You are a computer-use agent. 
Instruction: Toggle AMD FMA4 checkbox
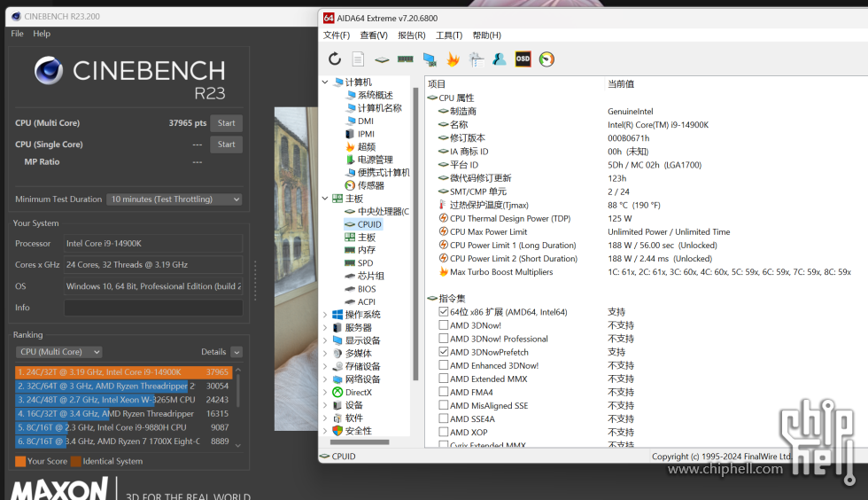[x=444, y=392]
